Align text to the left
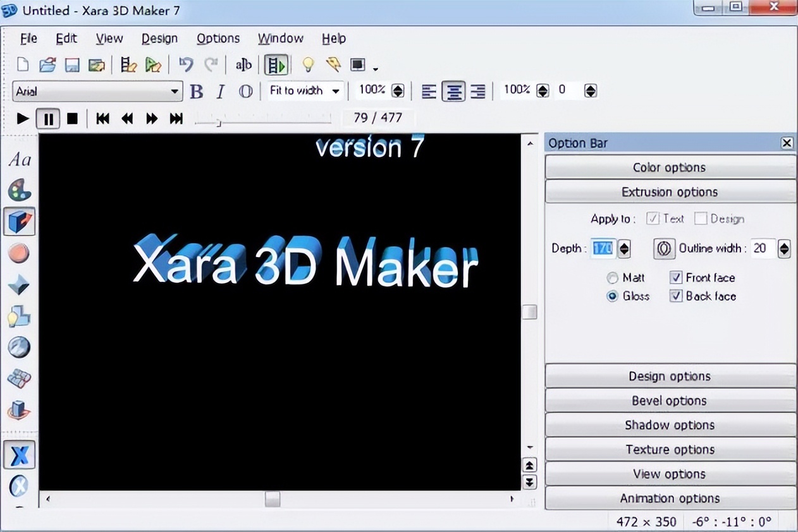 (x=429, y=92)
